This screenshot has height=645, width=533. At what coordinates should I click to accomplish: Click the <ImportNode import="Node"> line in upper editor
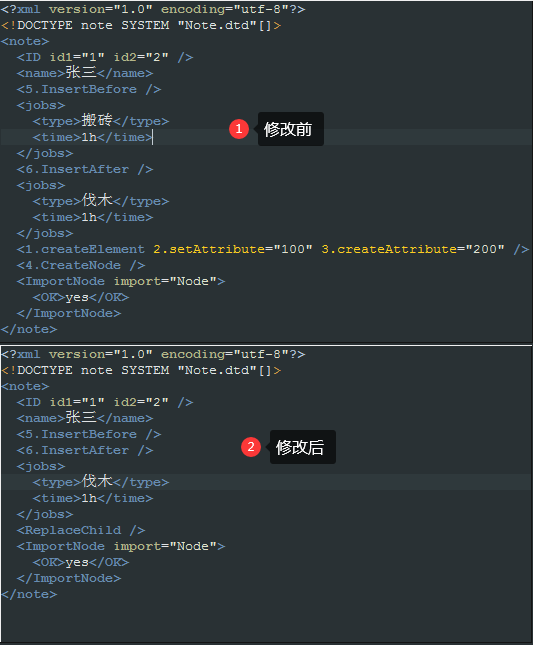(121, 281)
